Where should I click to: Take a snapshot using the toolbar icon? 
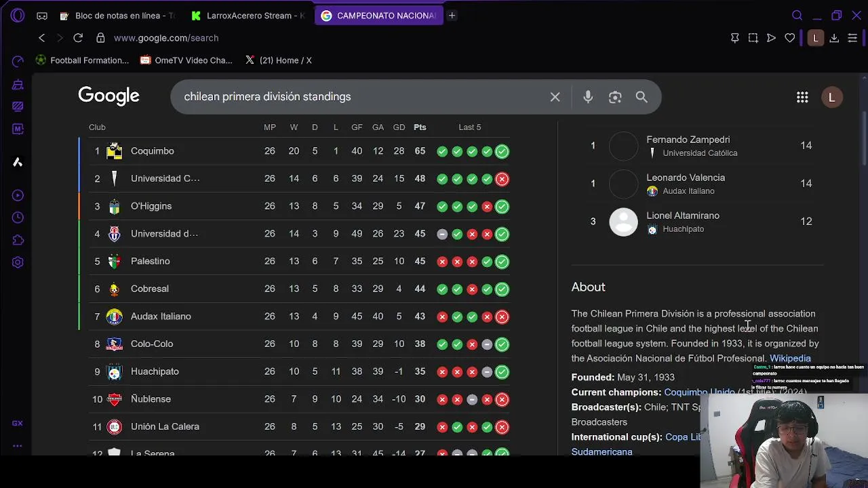[753, 38]
